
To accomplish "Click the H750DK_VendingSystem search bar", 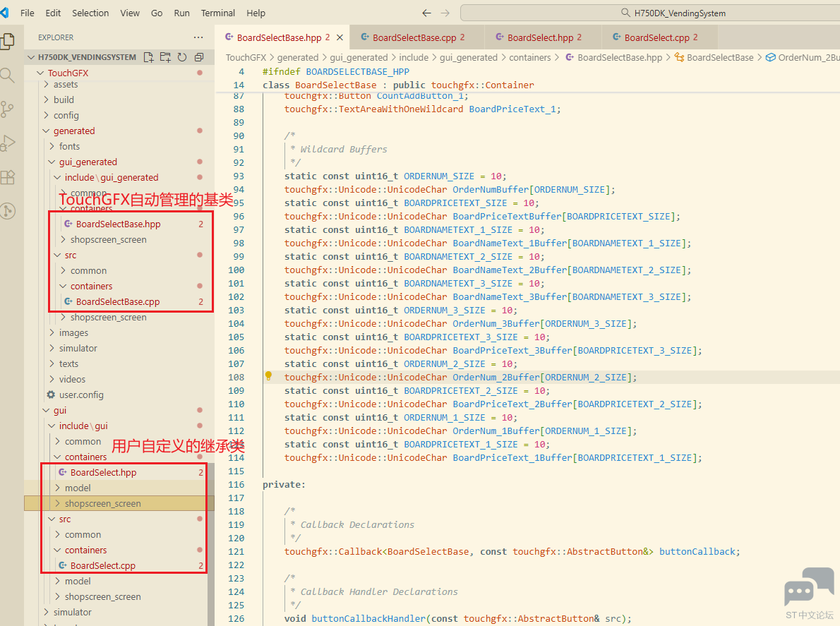I will tap(649, 12).
